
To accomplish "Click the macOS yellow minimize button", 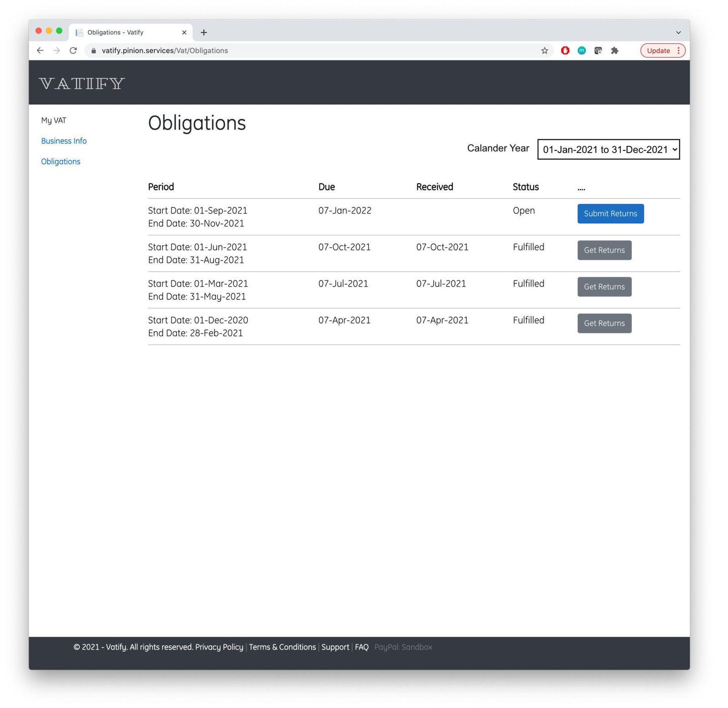I will point(49,31).
